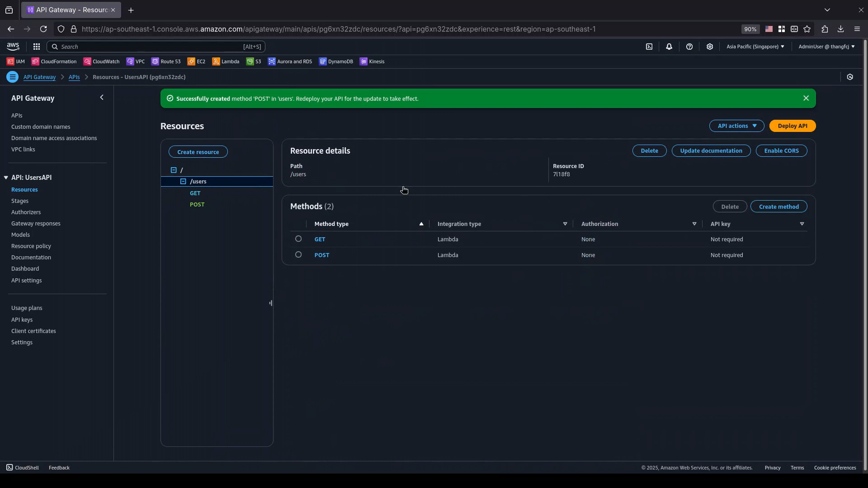Sort by API key column arrow
This screenshot has height=488, width=868.
point(802,224)
